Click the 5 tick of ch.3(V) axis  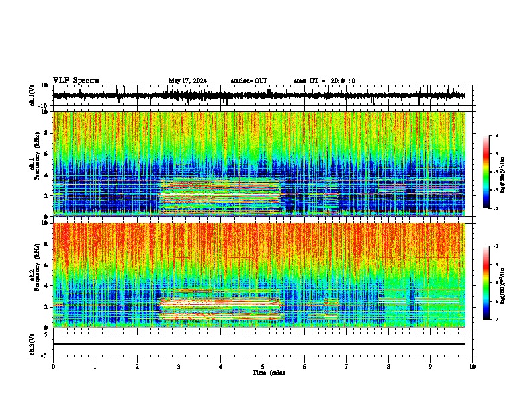click(46, 334)
